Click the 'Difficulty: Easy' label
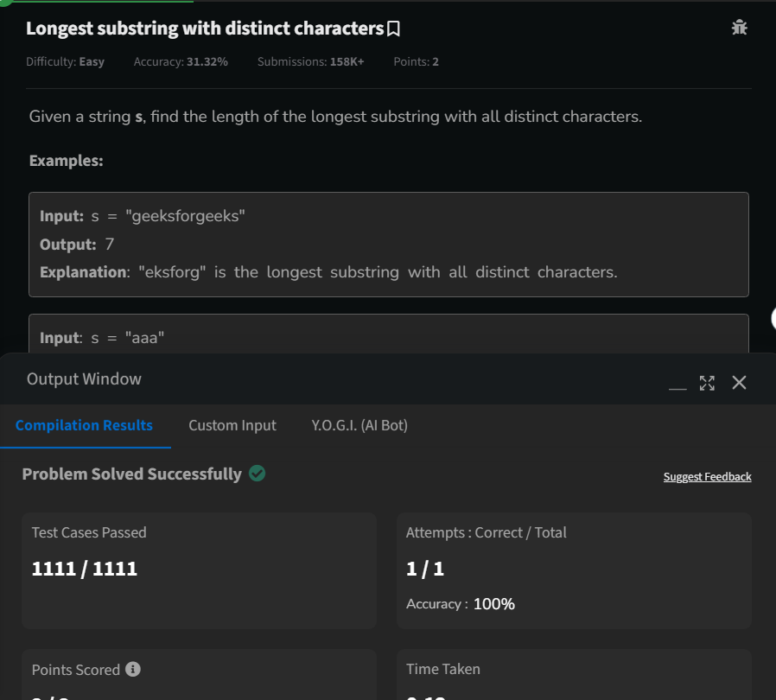Viewport: 776px width, 700px height. tap(66, 61)
